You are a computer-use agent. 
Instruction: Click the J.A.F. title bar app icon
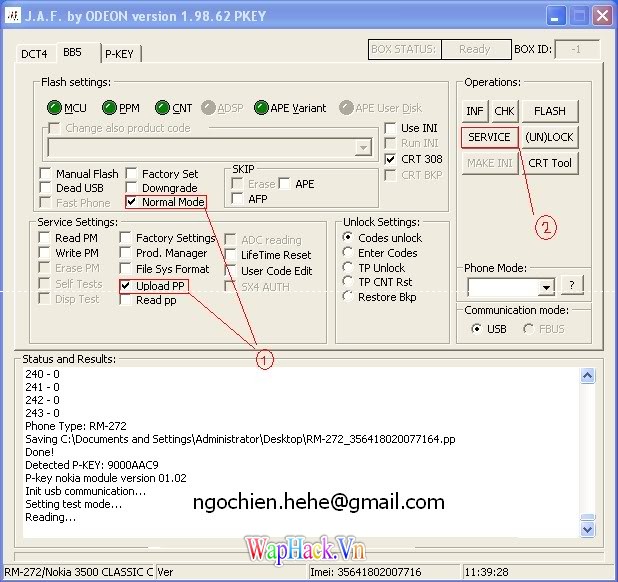coord(13,16)
